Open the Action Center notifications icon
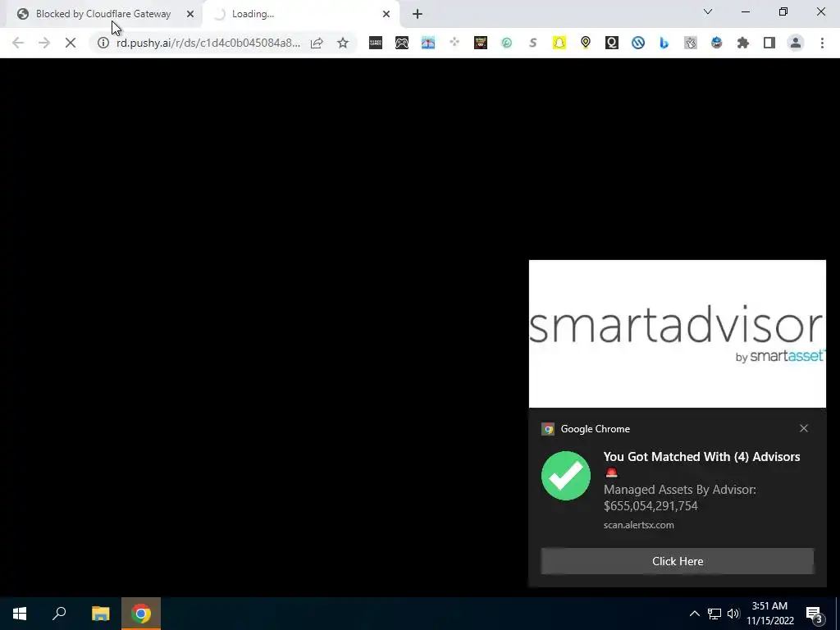Image resolution: width=840 pixels, height=630 pixels. pos(814,614)
